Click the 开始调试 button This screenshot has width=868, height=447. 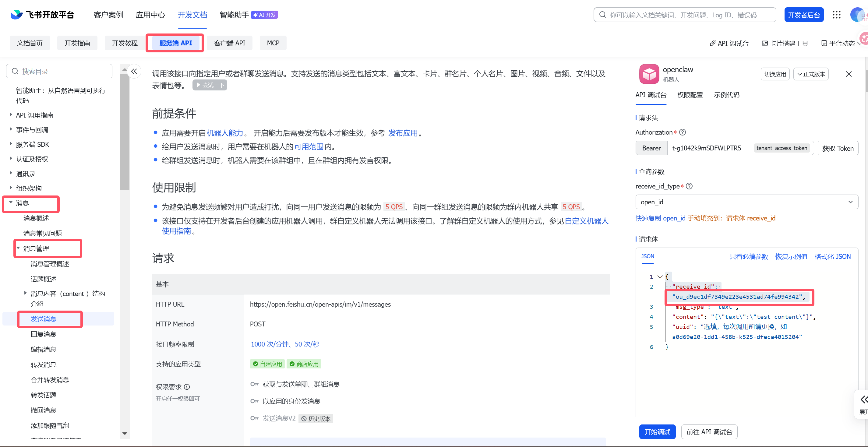tap(657, 431)
